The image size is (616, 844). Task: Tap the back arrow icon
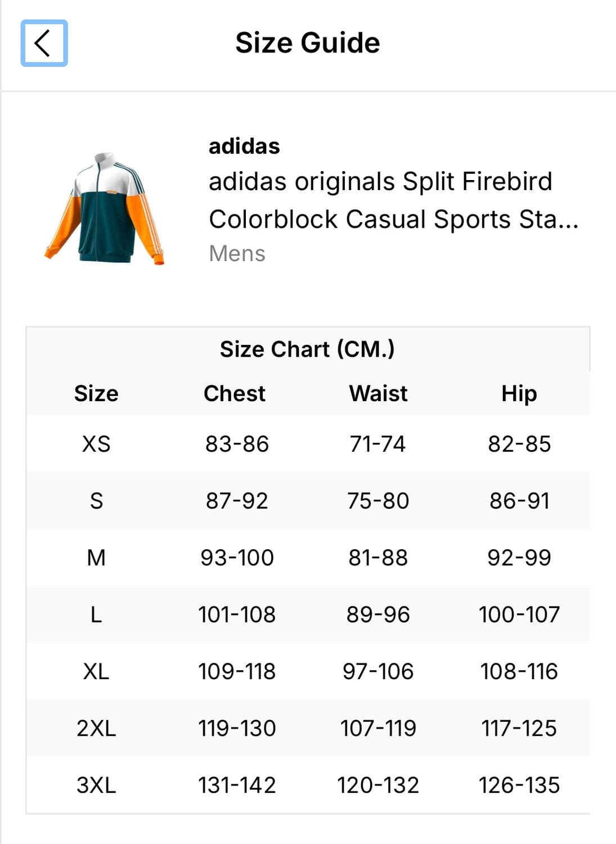click(44, 43)
